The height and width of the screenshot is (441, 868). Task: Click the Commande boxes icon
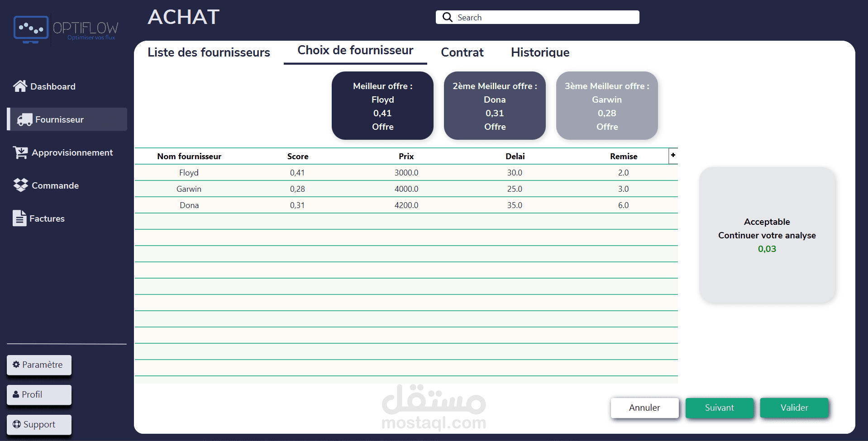(21, 185)
